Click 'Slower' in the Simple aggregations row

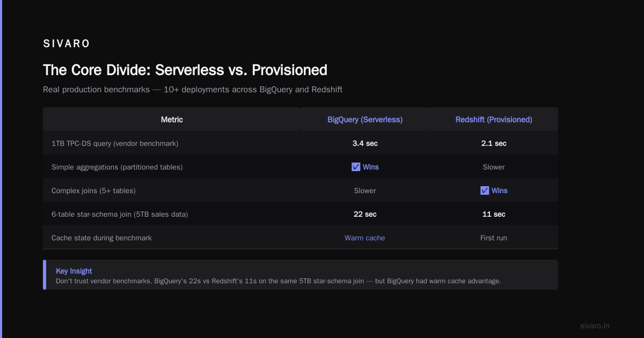[x=494, y=167]
